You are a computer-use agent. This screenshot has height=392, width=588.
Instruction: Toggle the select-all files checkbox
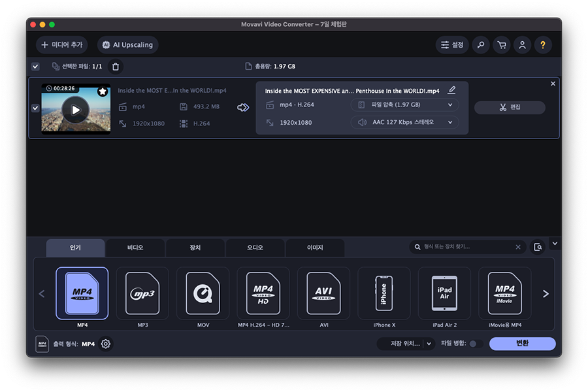[x=35, y=67]
